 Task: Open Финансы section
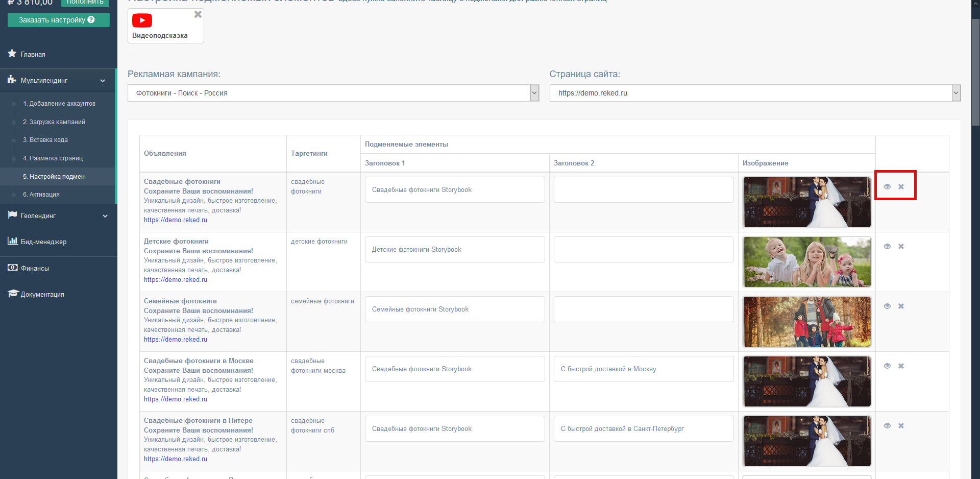pyautogui.click(x=35, y=268)
